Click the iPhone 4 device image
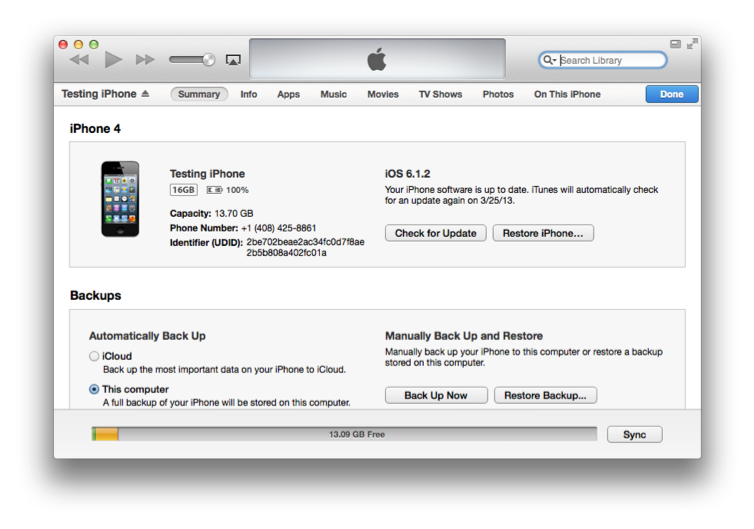Viewport: 754px width, 529px height. point(120,199)
